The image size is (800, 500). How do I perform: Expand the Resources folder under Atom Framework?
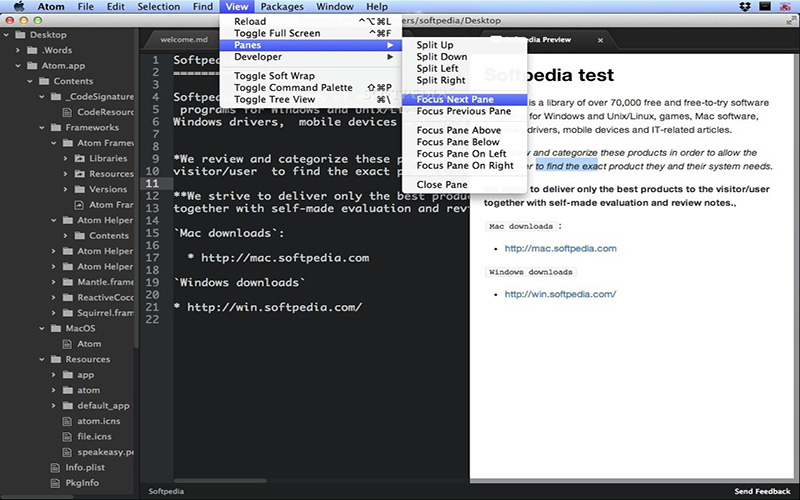65,174
